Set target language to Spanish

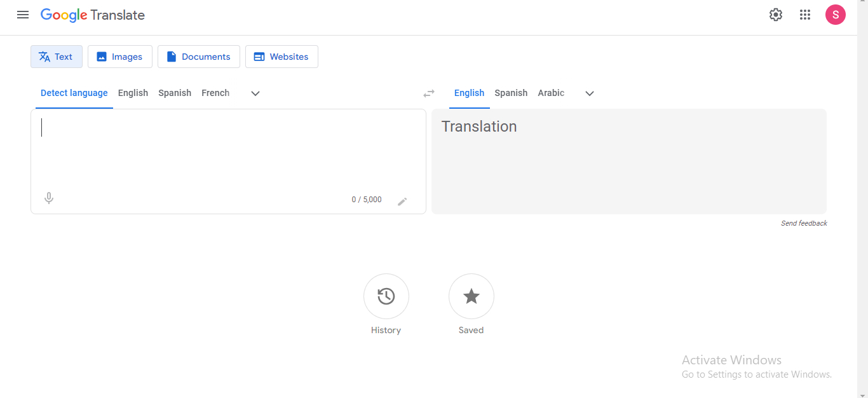(511, 93)
